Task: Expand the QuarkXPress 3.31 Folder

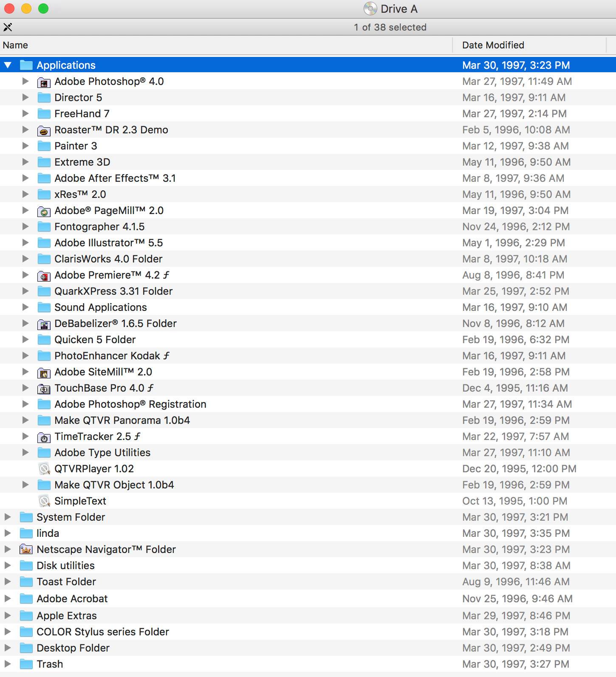Action: coord(25,291)
